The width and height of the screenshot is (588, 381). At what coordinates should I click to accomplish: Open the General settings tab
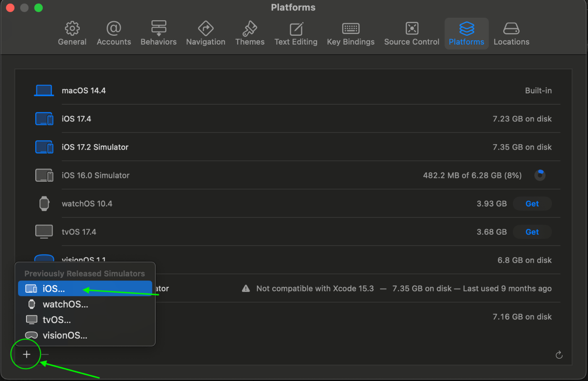click(72, 34)
